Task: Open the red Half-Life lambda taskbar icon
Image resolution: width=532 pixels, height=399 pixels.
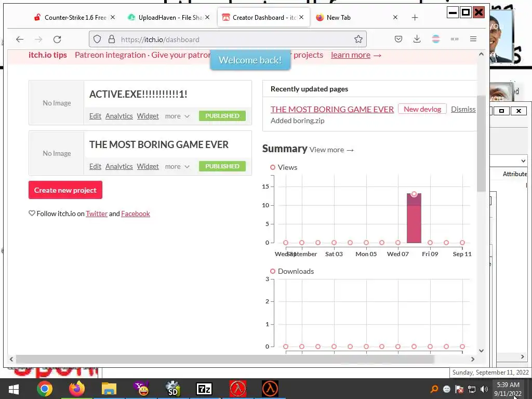Action: pyautogui.click(x=237, y=389)
